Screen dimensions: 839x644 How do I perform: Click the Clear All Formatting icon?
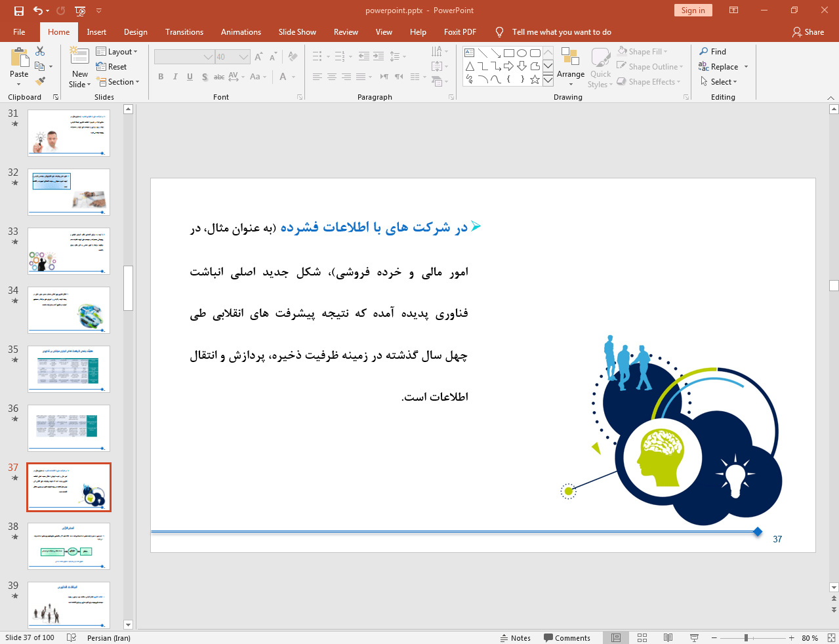pos(293,57)
